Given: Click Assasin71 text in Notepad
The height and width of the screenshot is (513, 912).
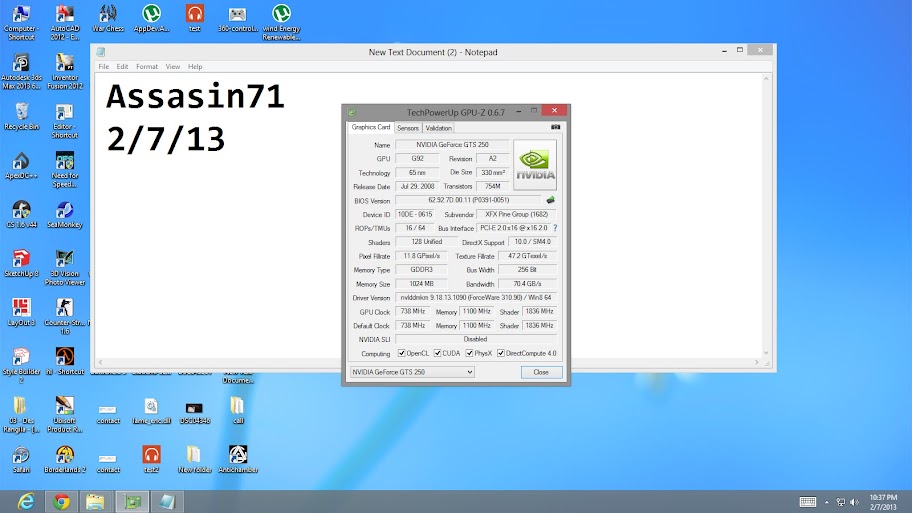Looking at the screenshot, I should pyautogui.click(x=195, y=96).
